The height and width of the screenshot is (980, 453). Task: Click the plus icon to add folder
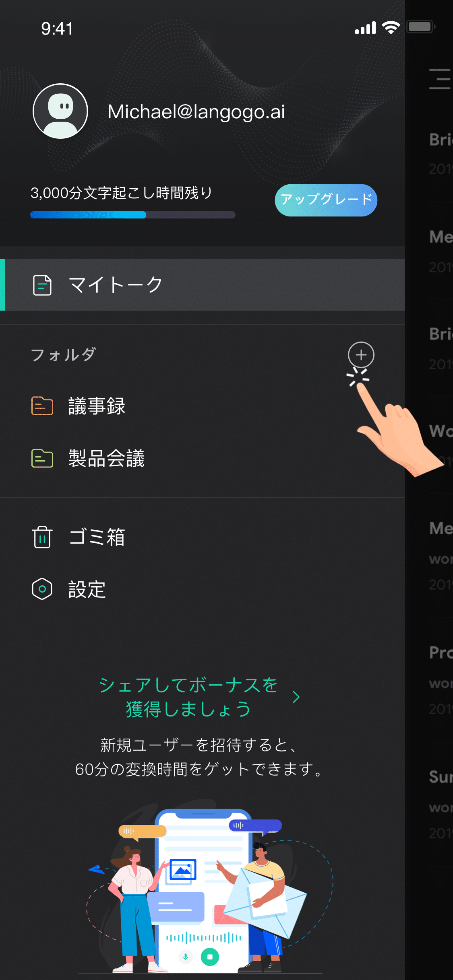(361, 355)
